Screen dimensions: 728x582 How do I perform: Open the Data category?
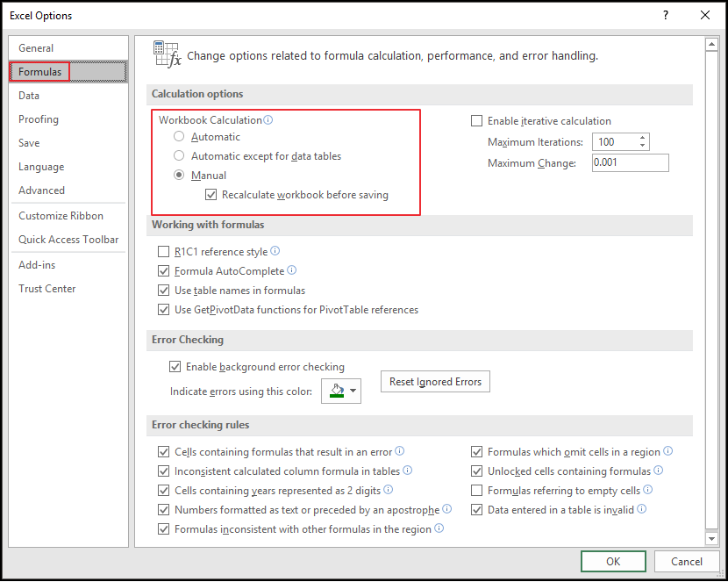(68, 95)
